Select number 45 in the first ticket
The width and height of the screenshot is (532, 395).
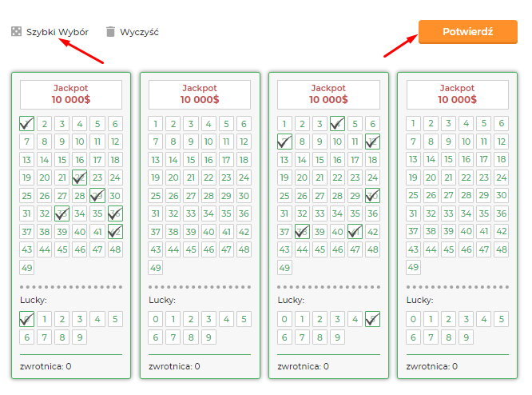coord(62,249)
